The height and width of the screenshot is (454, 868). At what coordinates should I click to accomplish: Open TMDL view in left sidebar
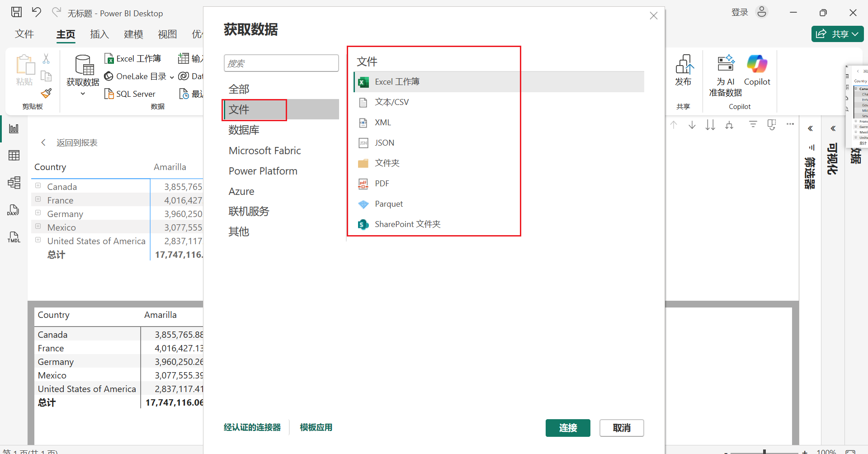[14, 237]
